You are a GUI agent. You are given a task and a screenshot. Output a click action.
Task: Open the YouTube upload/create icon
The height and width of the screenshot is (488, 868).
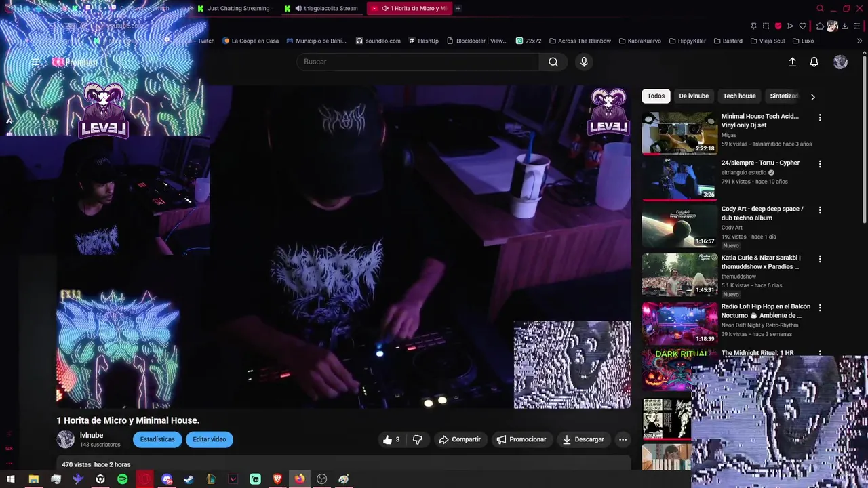click(x=792, y=62)
